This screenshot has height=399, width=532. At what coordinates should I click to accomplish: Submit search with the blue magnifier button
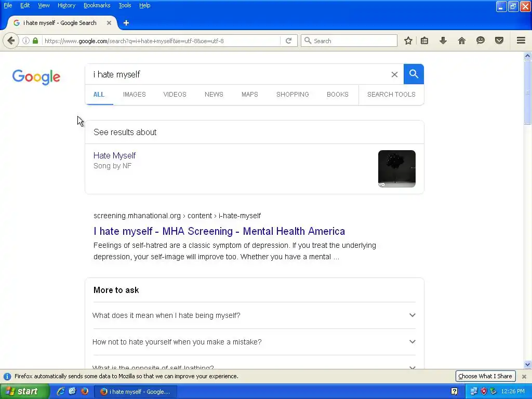[414, 74]
